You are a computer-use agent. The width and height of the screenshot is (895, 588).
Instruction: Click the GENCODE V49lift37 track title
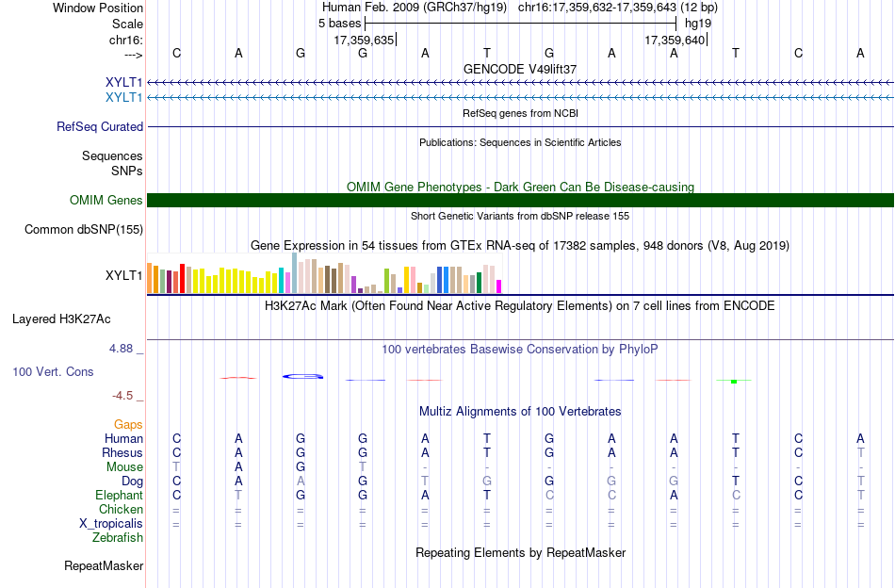click(x=520, y=69)
